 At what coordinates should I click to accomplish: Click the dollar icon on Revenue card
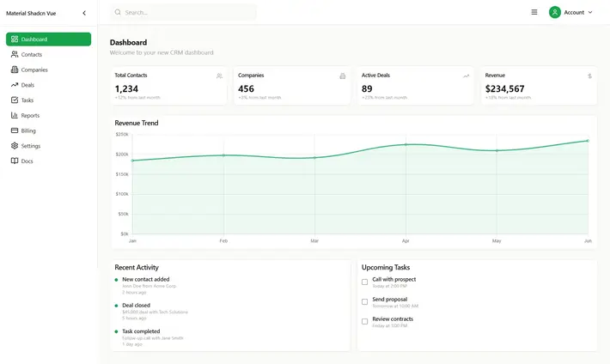[x=589, y=76]
